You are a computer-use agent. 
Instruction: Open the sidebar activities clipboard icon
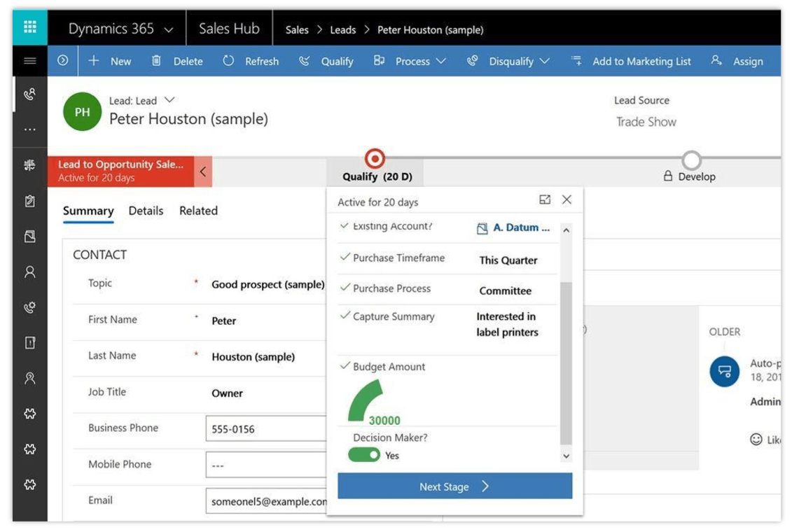click(x=30, y=201)
